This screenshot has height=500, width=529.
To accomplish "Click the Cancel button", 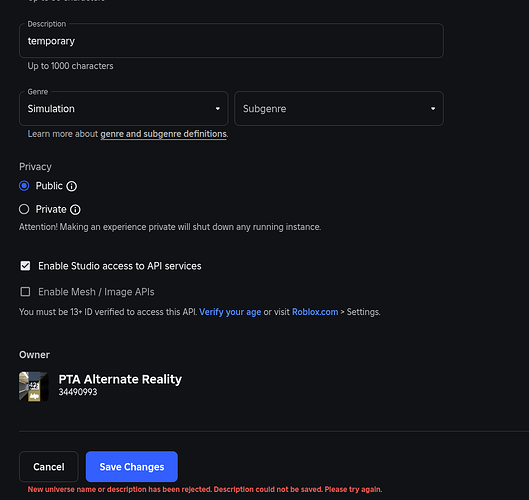I will tap(49, 467).
